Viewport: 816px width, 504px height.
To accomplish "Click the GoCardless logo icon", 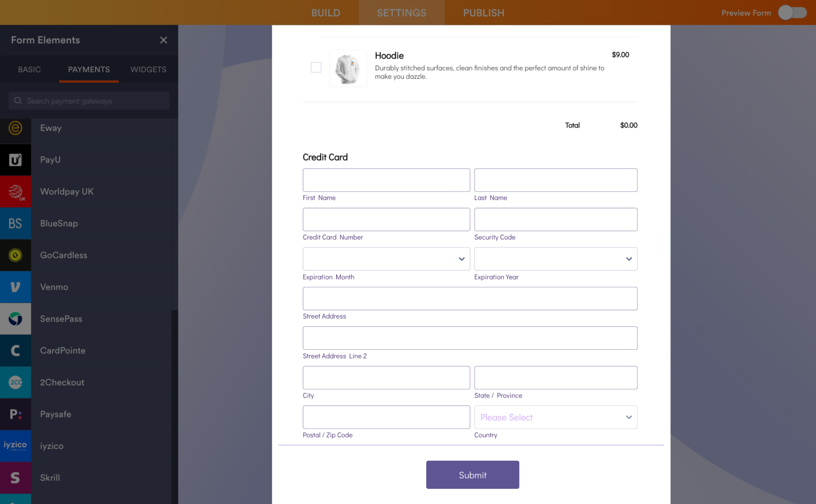I will 16,255.
